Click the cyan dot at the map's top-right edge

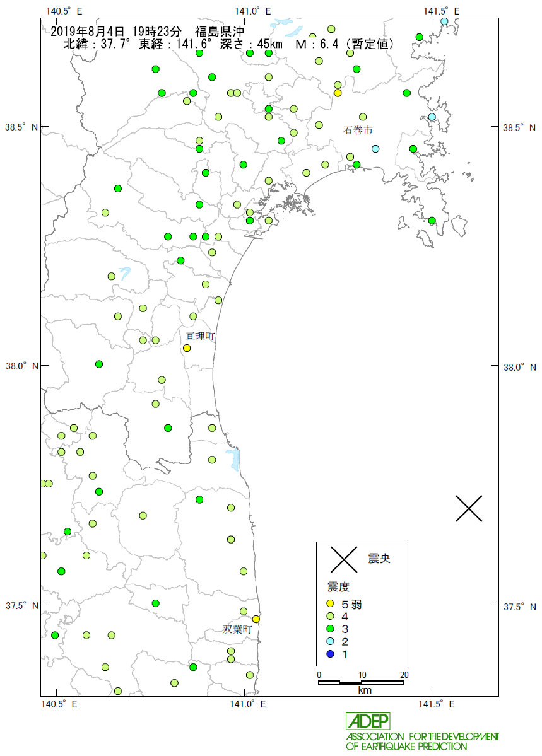444,21
